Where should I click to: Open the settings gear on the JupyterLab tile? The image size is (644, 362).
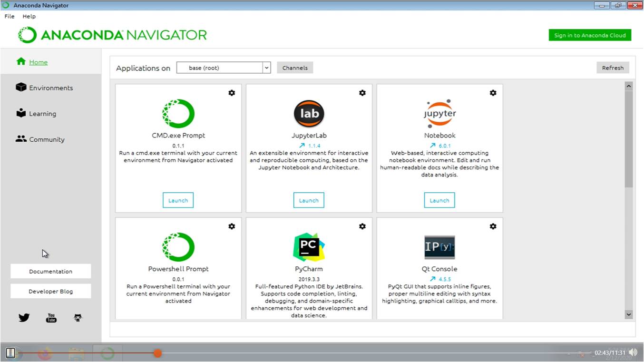(362, 93)
